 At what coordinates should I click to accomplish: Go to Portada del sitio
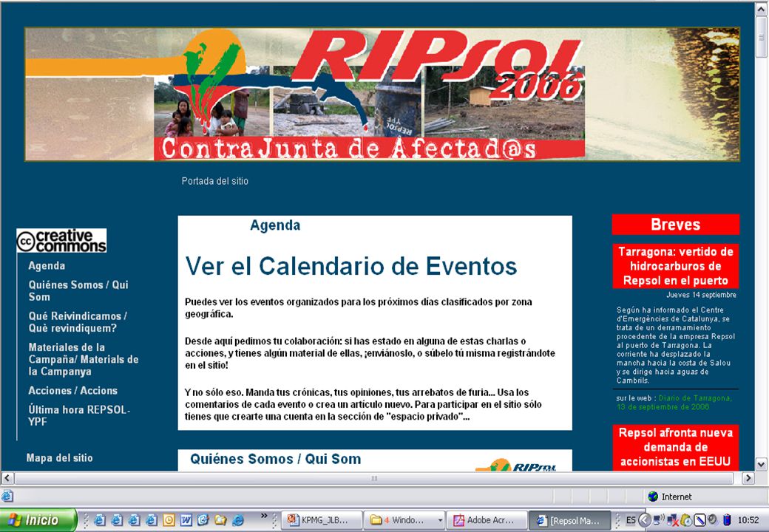click(215, 181)
